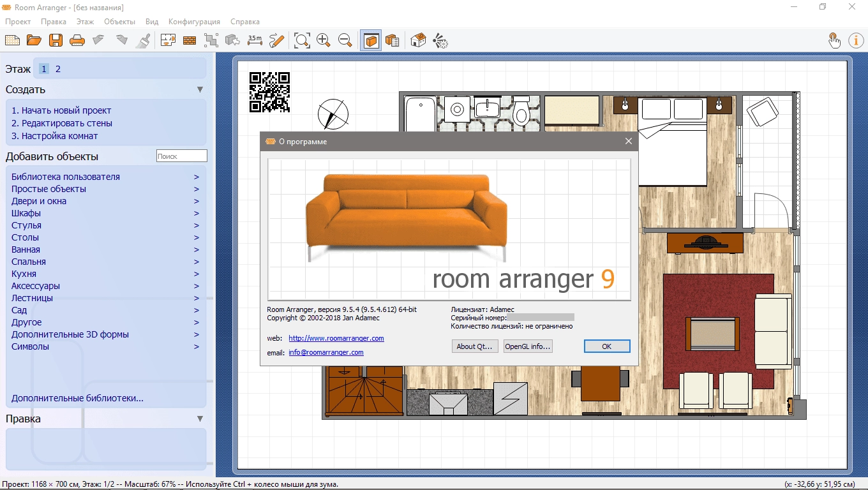This screenshot has width=868, height=490.
Task: Click the render settings gear icon
Action: coord(440,40)
